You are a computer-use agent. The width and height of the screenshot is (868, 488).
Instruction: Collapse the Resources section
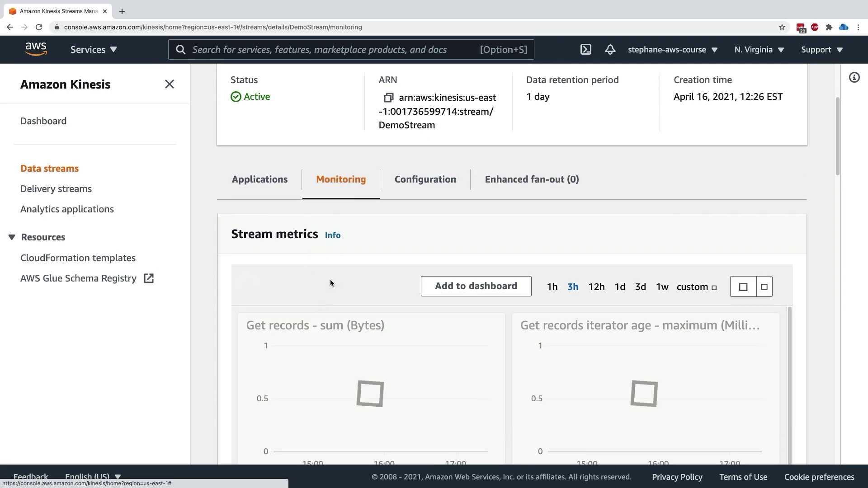pos(12,237)
